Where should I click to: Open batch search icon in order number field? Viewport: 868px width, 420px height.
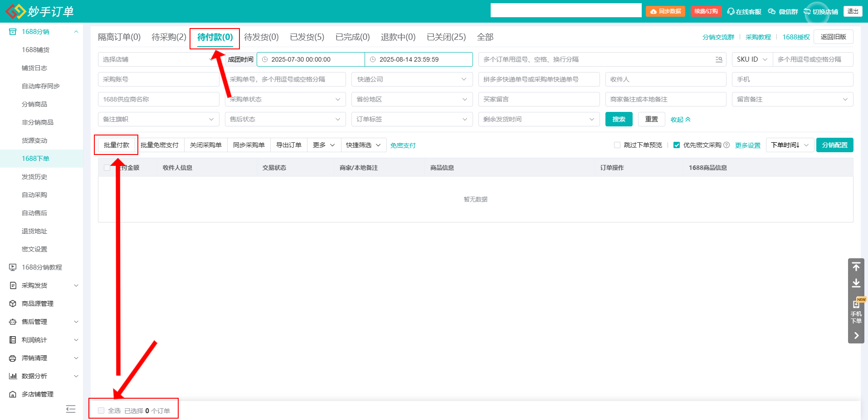pyautogui.click(x=719, y=59)
